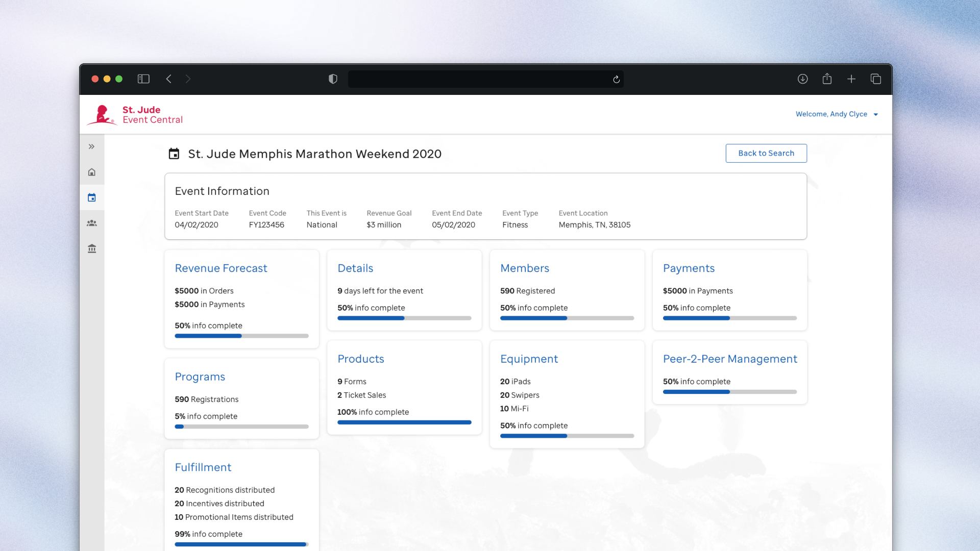Expand the collapsed sidebar with double chevron
This screenshot has height=551, width=980.
[x=92, y=147]
